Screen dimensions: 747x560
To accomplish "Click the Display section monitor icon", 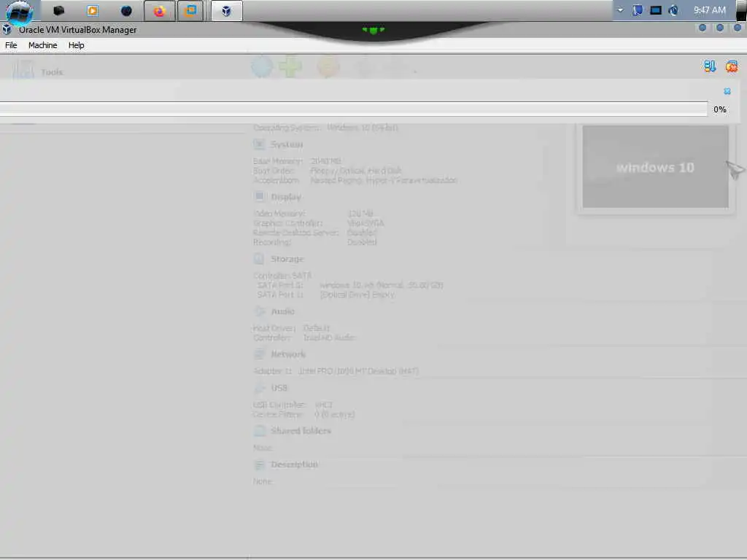I will 259,196.
